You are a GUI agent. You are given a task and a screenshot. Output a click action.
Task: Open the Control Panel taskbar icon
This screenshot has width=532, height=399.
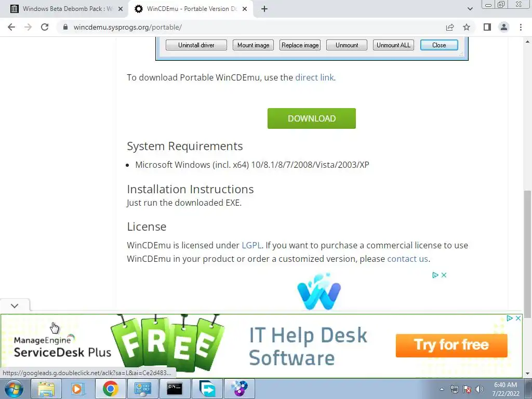(142, 389)
